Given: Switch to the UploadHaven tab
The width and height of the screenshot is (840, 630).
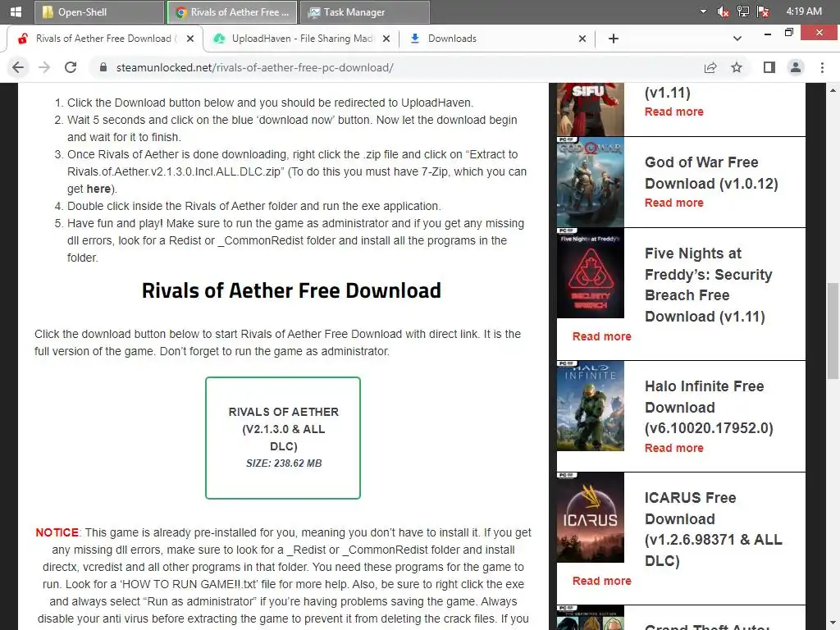Looking at the screenshot, I should [x=302, y=39].
